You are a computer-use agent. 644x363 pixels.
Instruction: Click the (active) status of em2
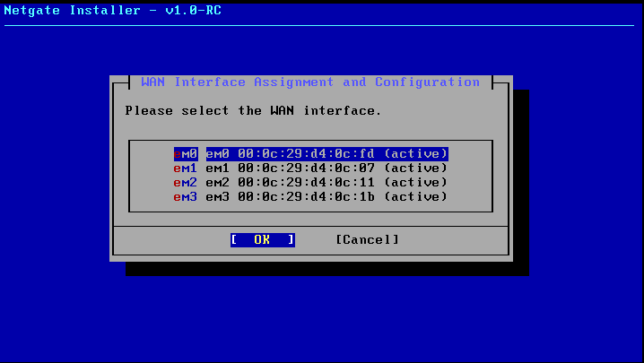415,182
